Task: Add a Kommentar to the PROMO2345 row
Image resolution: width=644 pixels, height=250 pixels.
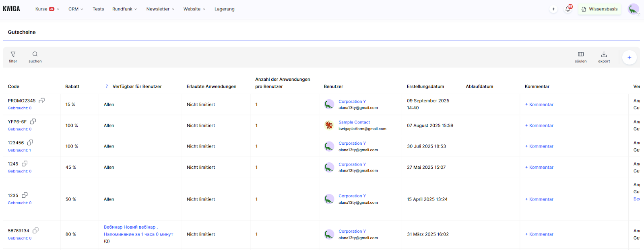Action: pyautogui.click(x=539, y=105)
